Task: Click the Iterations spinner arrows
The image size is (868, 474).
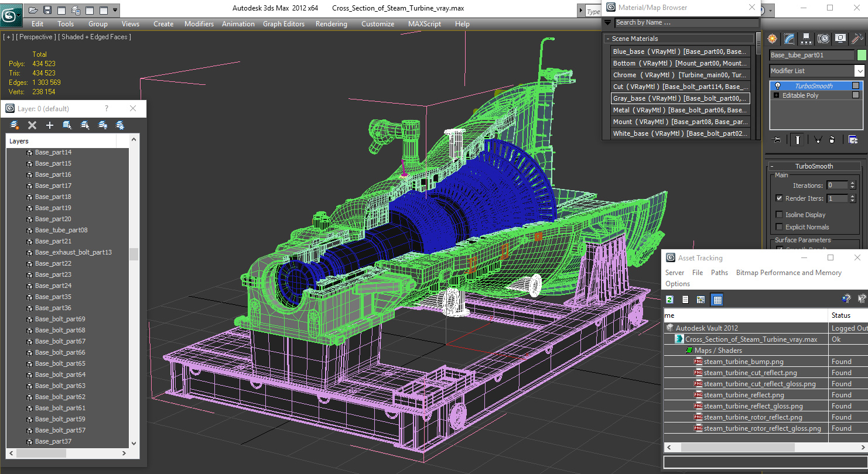Action: pos(852,186)
